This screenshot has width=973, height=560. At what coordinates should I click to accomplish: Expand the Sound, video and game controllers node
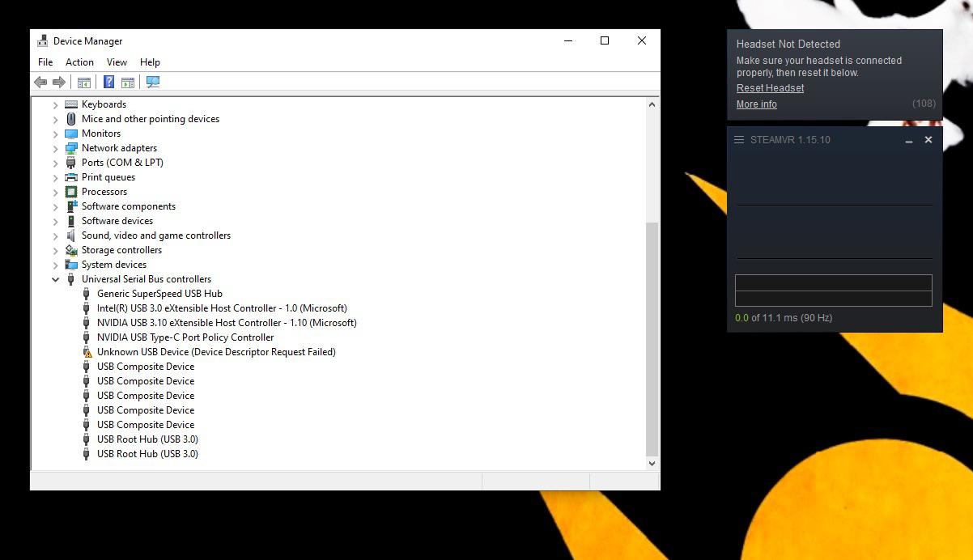55,235
